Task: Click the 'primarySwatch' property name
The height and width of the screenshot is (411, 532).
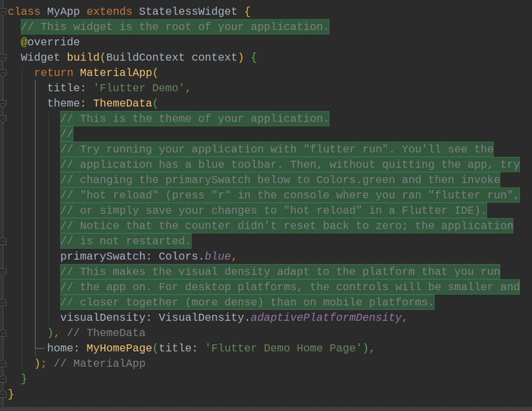Action: 103,256
